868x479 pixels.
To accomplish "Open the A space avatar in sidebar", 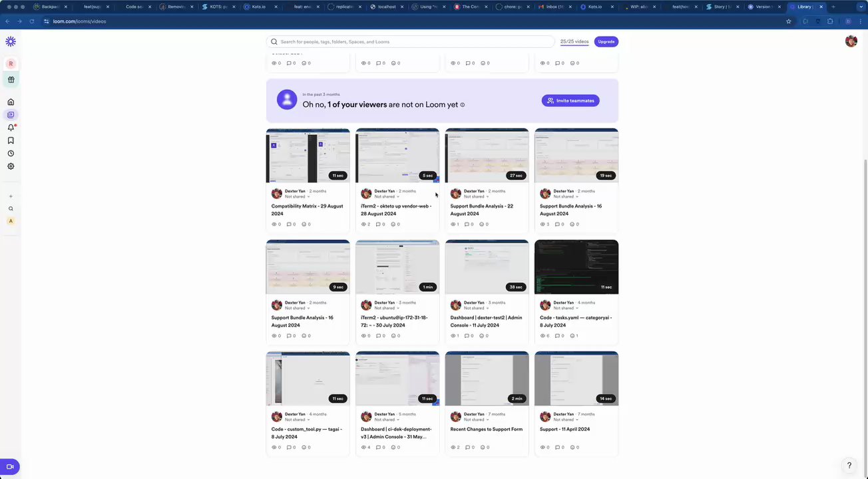I will tap(11, 221).
